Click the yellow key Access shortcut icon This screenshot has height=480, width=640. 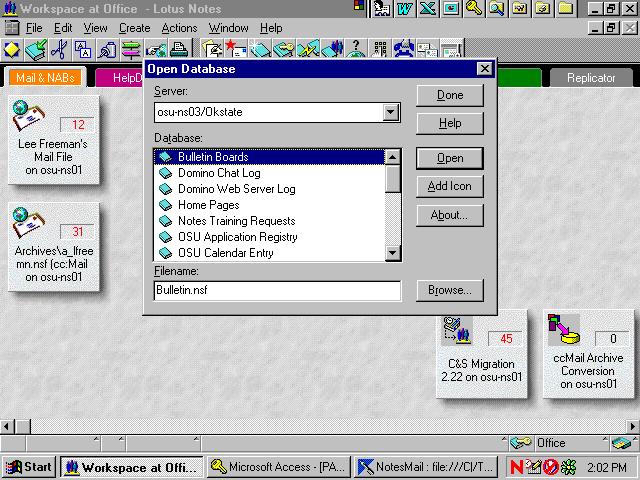point(474,9)
